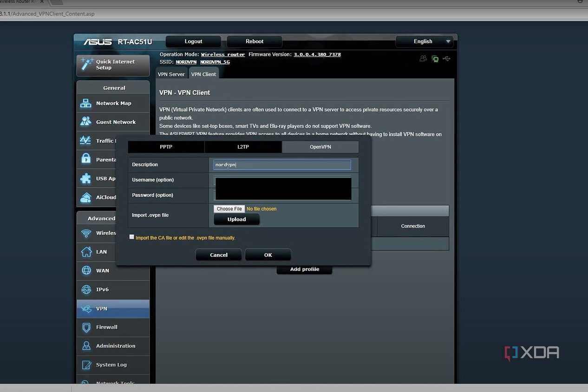
Task: Click the ASUS logo
Action: [98, 42]
